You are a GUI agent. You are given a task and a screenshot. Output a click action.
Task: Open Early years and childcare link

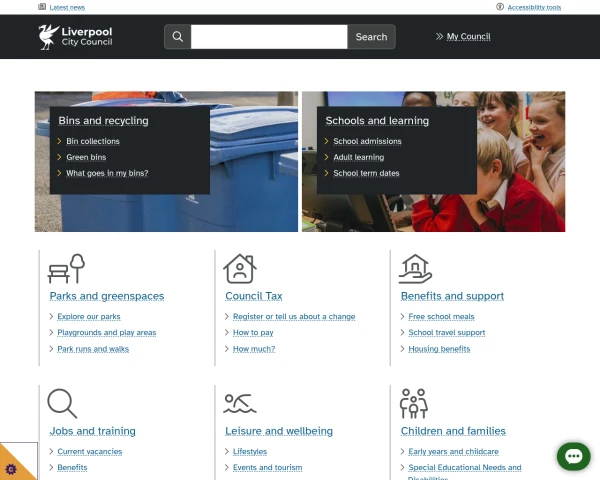point(453,452)
